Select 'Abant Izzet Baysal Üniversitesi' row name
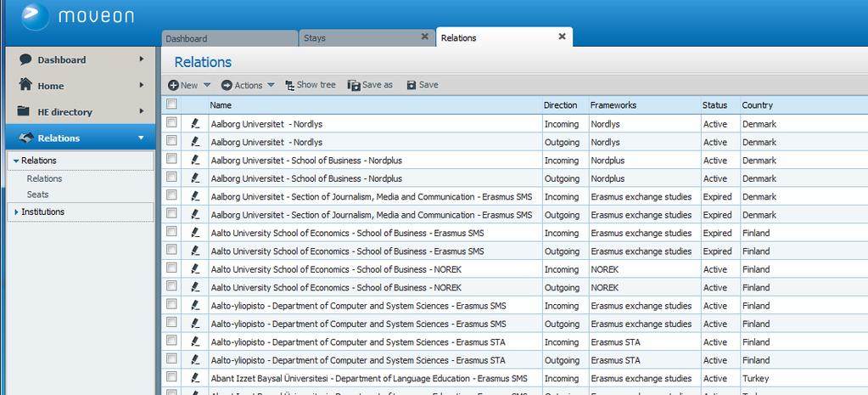 click(270, 378)
